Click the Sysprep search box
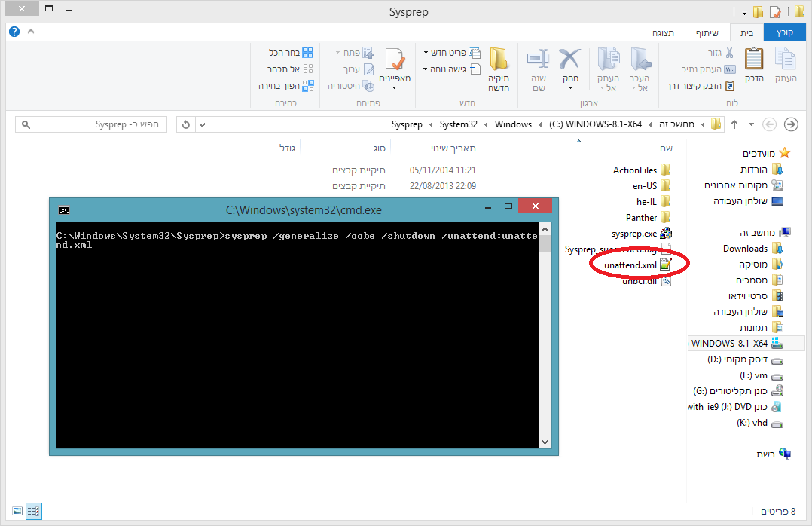The image size is (812, 526). click(91, 124)
